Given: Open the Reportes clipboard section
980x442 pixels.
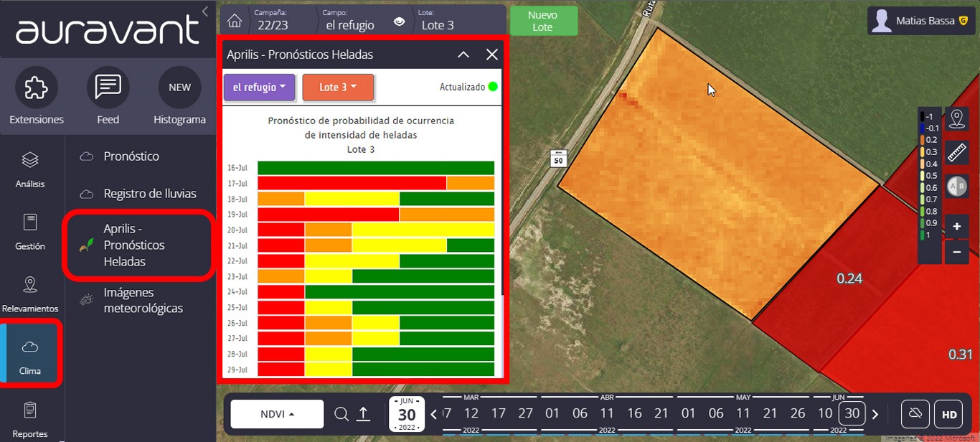Looking at the screenshot, I should tap(30, 419).
